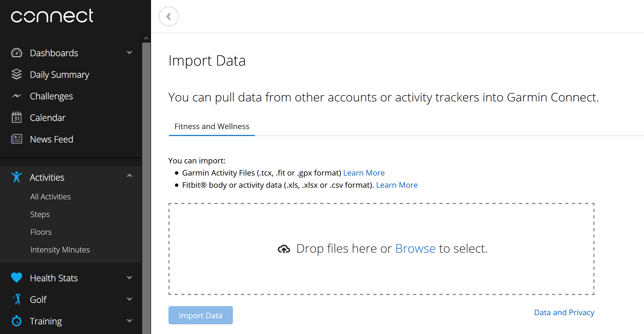
Task: Click the Import Data button
Action: pyautogui.click(x=200, y=315)
